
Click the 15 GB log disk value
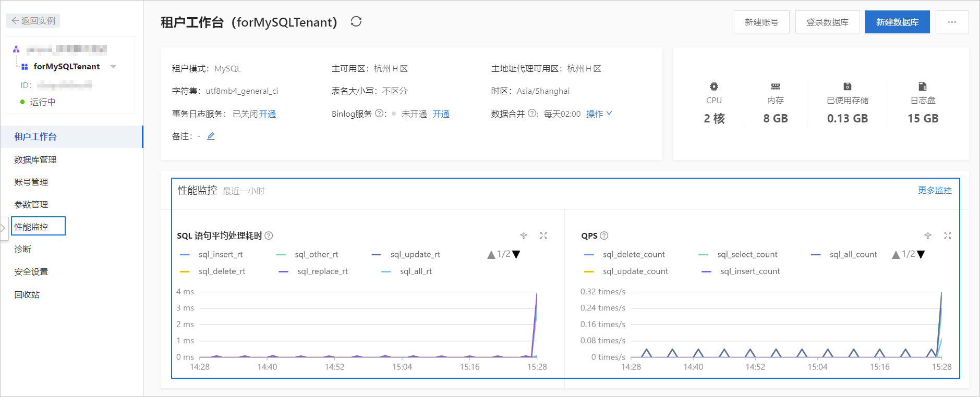tap(923, 118)
